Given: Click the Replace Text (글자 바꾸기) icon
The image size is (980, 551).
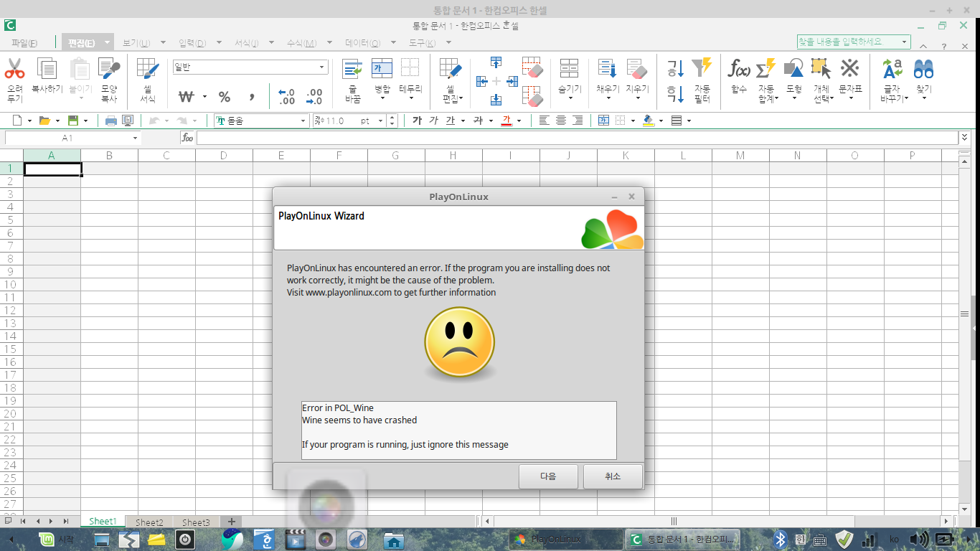Looking at the screenshot, I should (893, 69).
